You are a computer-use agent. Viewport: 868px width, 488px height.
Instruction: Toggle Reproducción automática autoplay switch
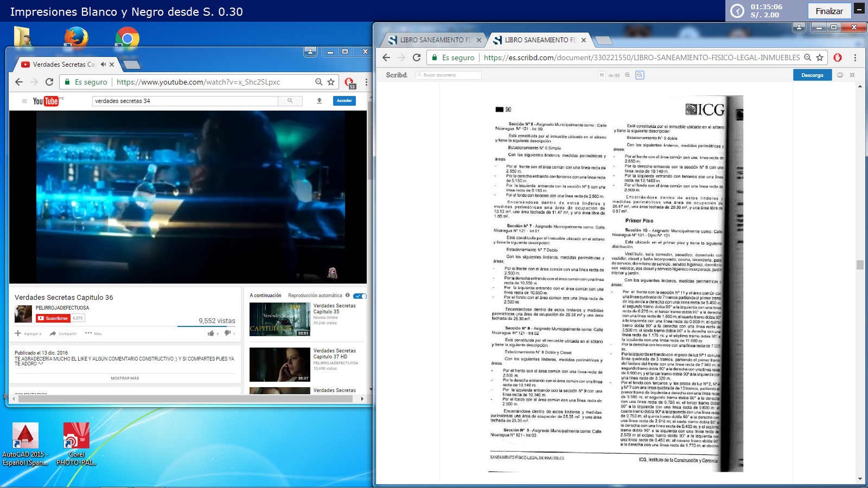click(360, 296)
